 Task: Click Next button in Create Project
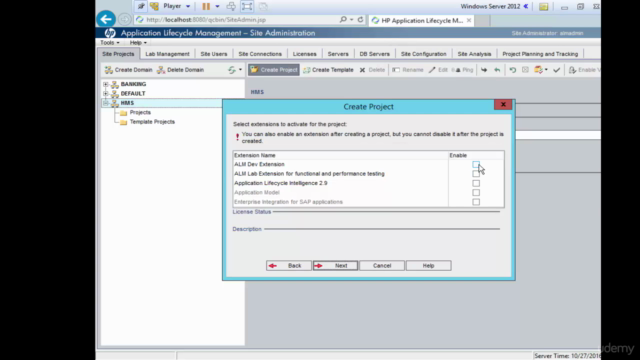(336, 266)
